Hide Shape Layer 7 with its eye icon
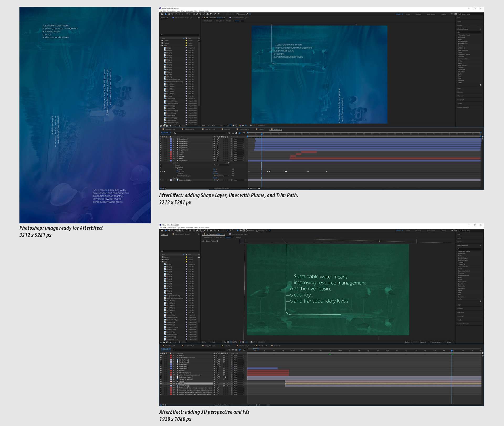 click(x=161, y=139)
